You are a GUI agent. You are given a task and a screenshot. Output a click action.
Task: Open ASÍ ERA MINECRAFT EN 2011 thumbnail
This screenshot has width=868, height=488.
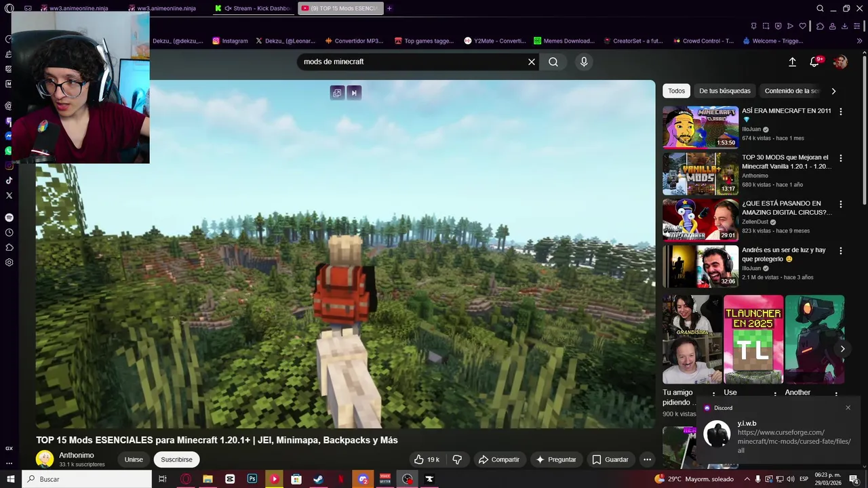point(701,127)
